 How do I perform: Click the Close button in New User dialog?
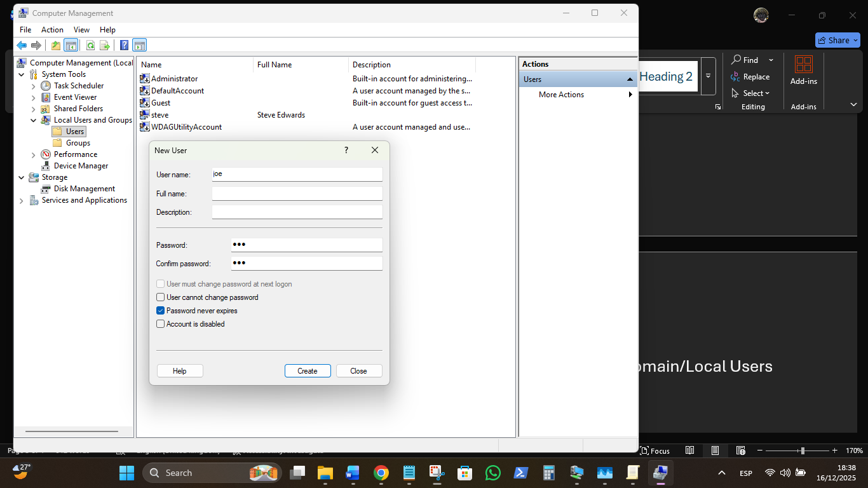358,371
